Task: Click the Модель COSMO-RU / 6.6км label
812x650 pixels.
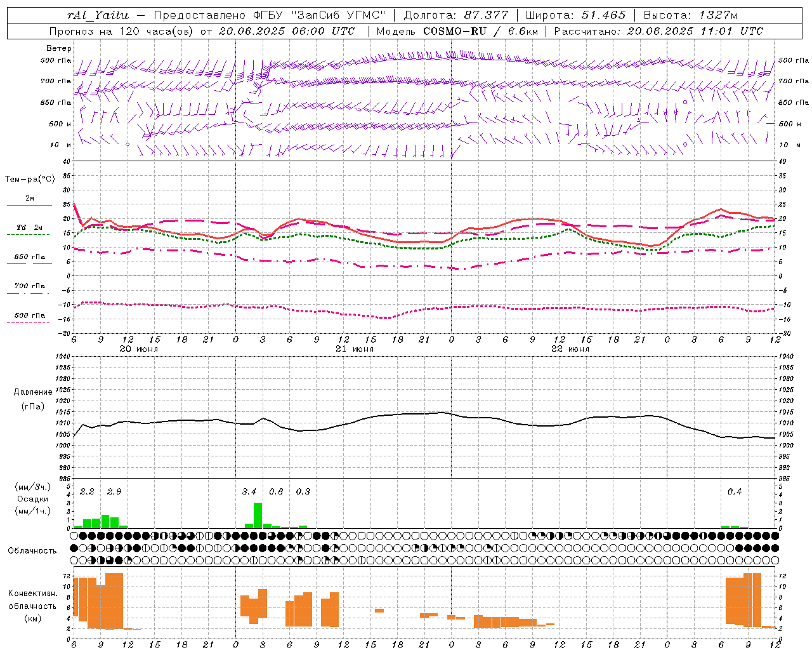Action: 456,31
